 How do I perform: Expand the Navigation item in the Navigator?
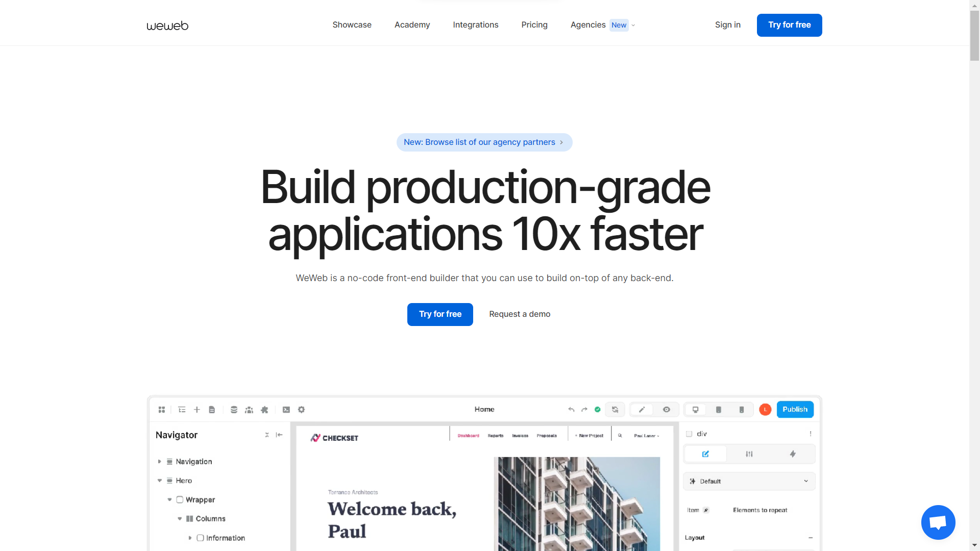click(x=160, y=461)
